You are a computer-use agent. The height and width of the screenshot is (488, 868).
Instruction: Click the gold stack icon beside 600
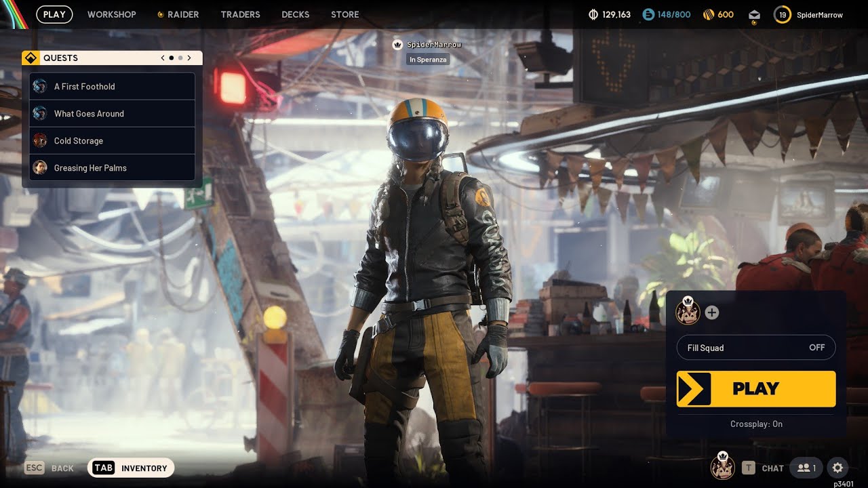(x=709, y=14)
